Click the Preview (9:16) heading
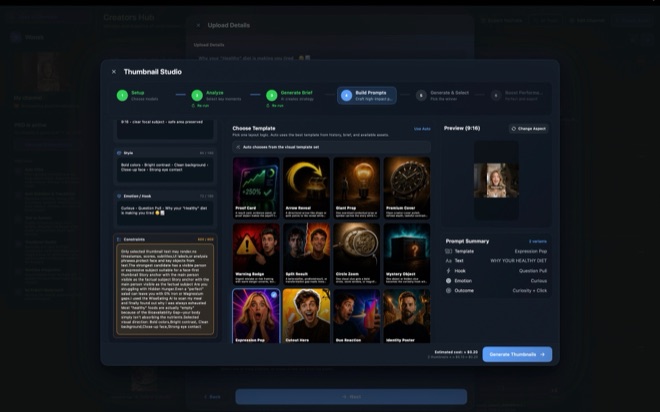 point(462,128)
